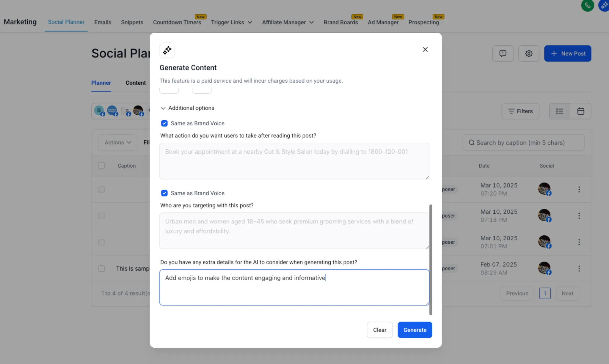The height and width of the screenshot is (364, 609).
Task: Click the AI sparkle icon in dialog header
Action: pyautogui.click(x=167, y=50)
